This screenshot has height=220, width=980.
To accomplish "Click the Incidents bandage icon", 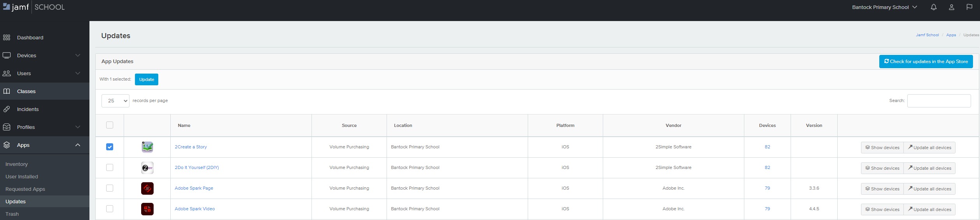I will click(7, 109).
